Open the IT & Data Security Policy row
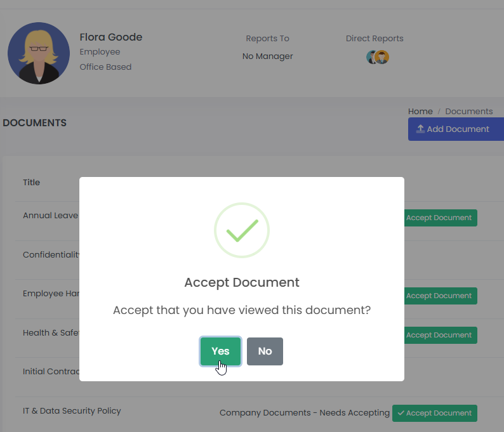The width and height of the screenshot is (504, 432). 72,410
